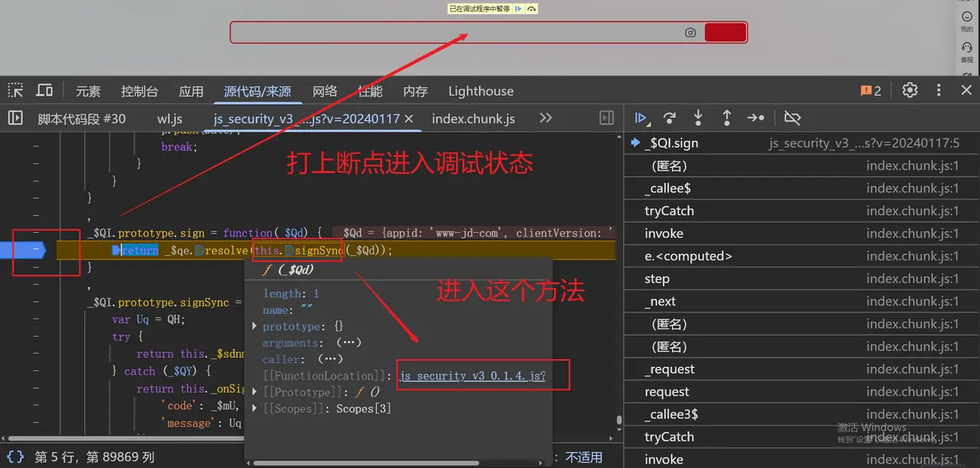Screen dimensions: 980x468
Task: Show more file tabs with chevron
Action: point(546,118)
